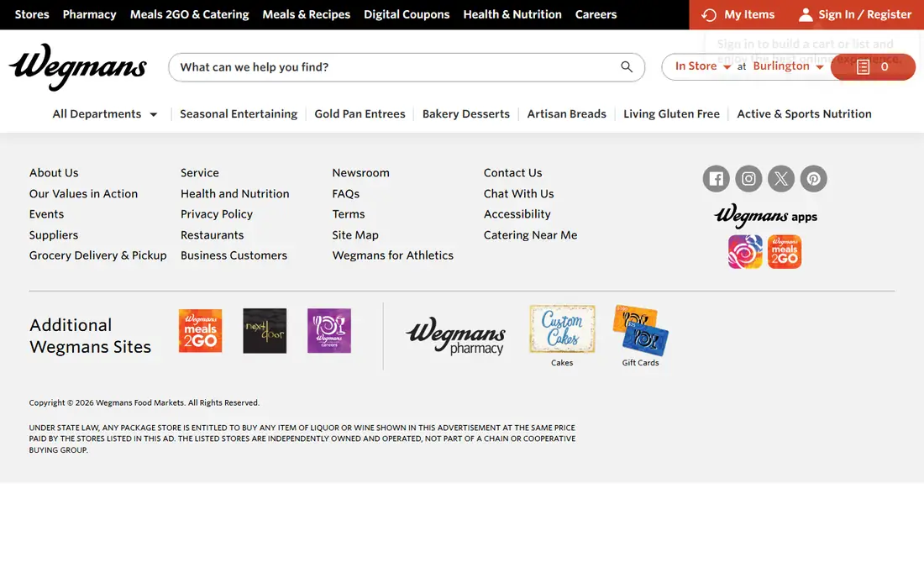Viewport: 924px width, 578px height.
Task: Open the FAQs footer link
Action: click(x=345, y=193)
